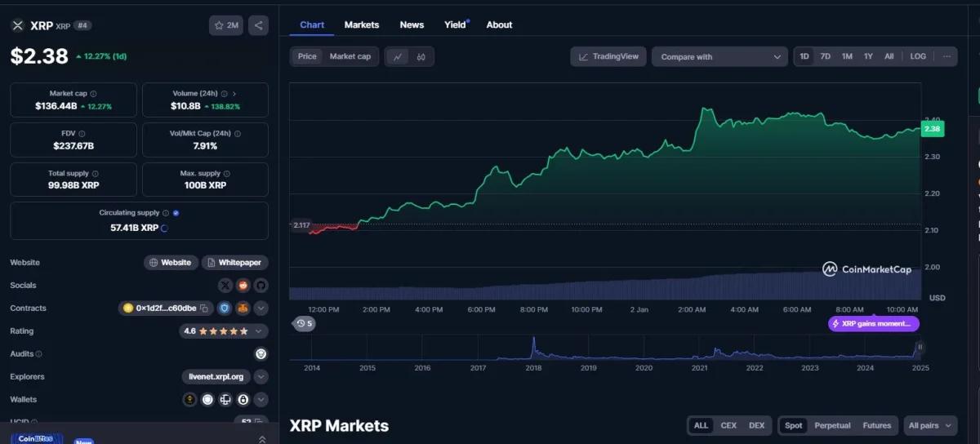Switch to line chart view icon

(x=398, y=57)
